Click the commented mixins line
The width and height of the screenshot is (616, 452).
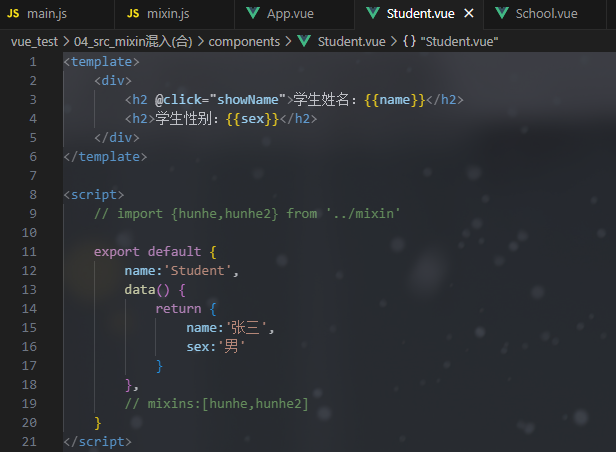pyautogui.click(x=216, y=404)
